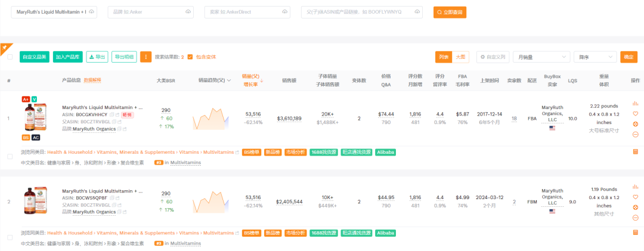Image resolution: width=644 pixels, height=251 pixels.
Task: Uncheck the 包含变体 checkbox
Action: (x=190, y=57)
